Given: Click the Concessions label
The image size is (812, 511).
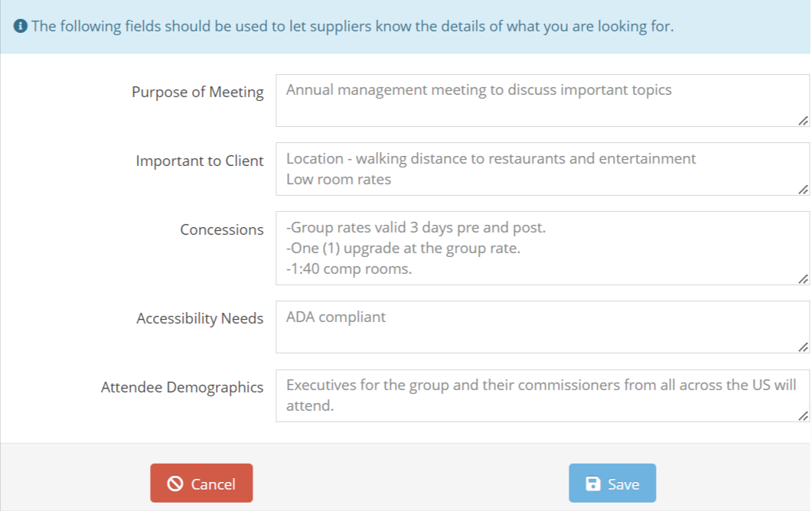Looking at the screenshot, I should (222, 229).
